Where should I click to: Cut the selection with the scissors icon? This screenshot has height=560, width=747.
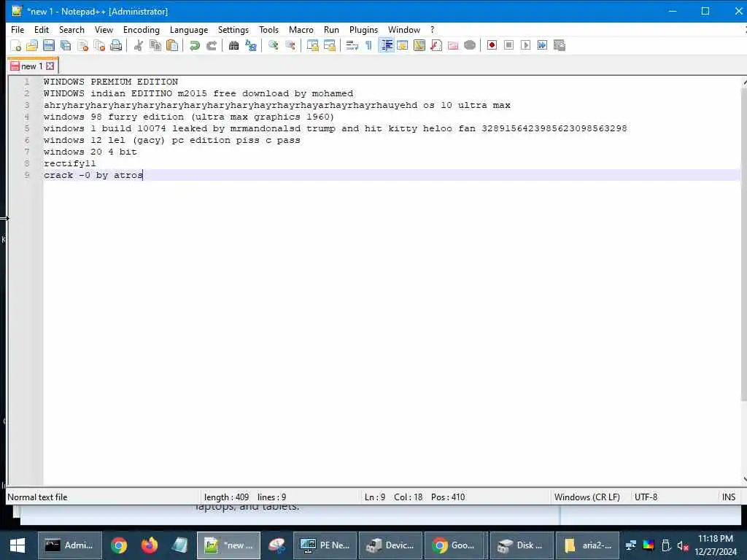[139, 45]
